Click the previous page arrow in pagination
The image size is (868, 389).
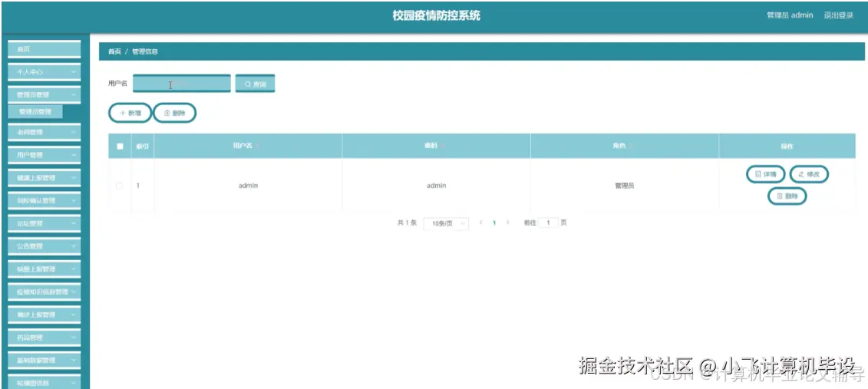480,223
